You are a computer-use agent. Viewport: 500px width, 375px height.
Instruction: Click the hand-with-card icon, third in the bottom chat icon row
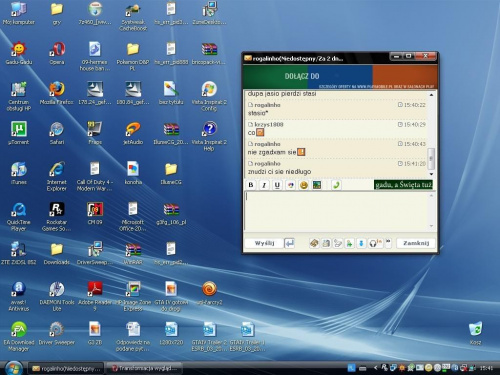(338, 243)
